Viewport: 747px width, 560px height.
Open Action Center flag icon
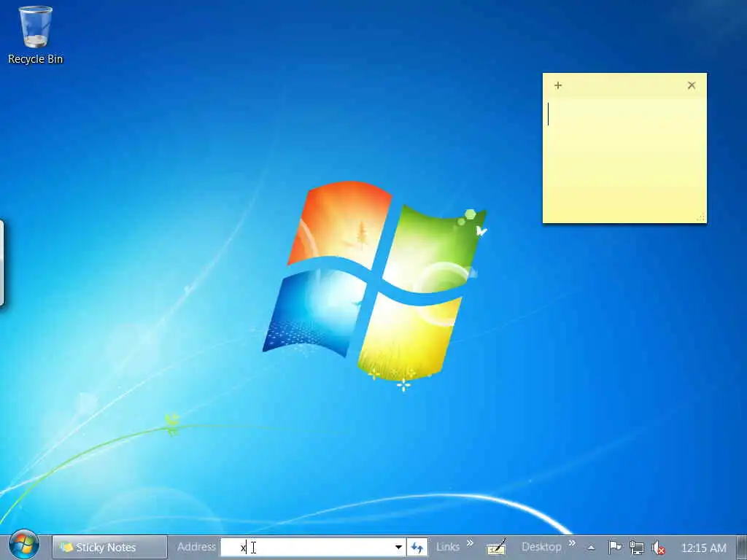tap(615, 548)
